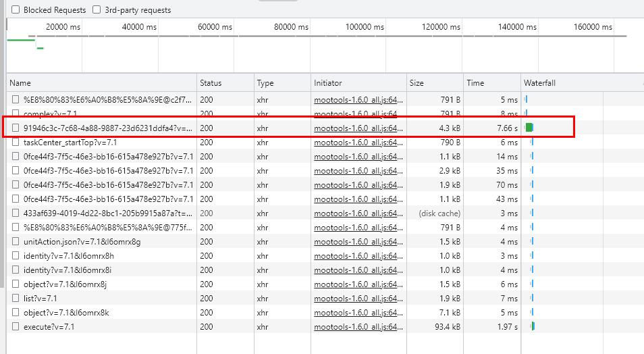This screenshot has width=644, height=354.
Task: Click the 80000 ms mark on timeline overview
Action: pyautogui.click(x=290, y=27)
